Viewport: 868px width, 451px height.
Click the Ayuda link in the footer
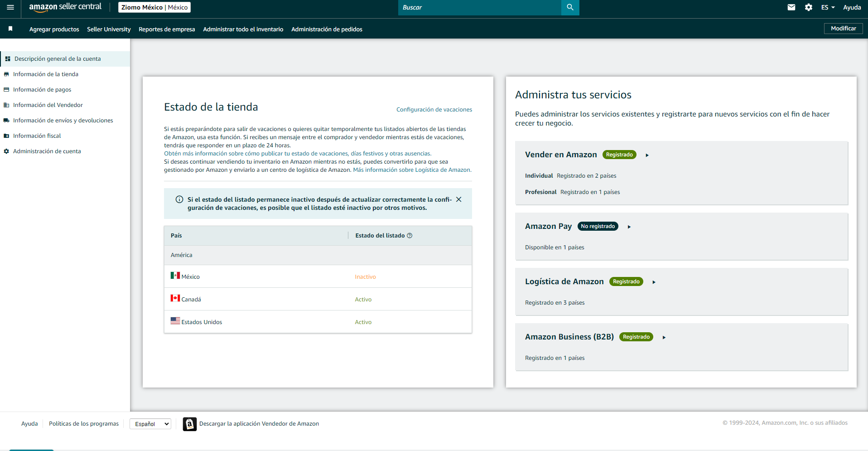tap(29, 424)
